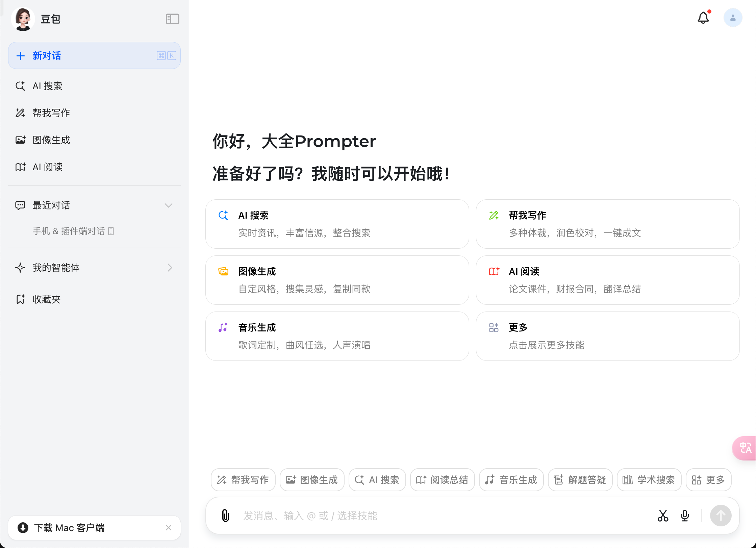Attach a file with the paperclip icon
Image resolution: width=756 pixels, height=548 pixels.
pos(225,516)
